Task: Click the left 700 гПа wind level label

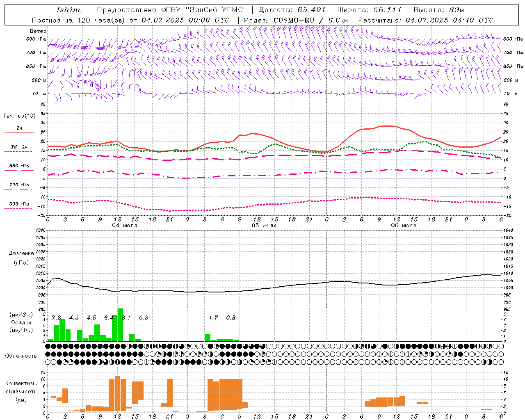Action: pyautogui.click(x=36, y=52)
